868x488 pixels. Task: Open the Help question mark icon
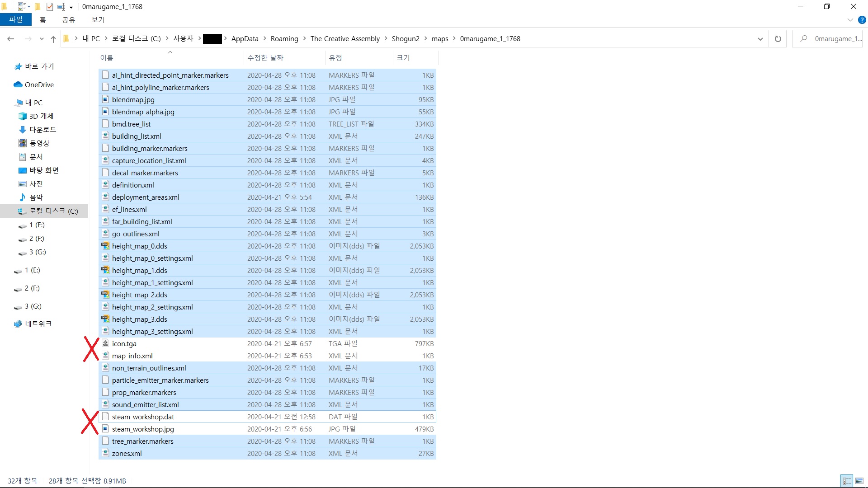pos(862,20)
